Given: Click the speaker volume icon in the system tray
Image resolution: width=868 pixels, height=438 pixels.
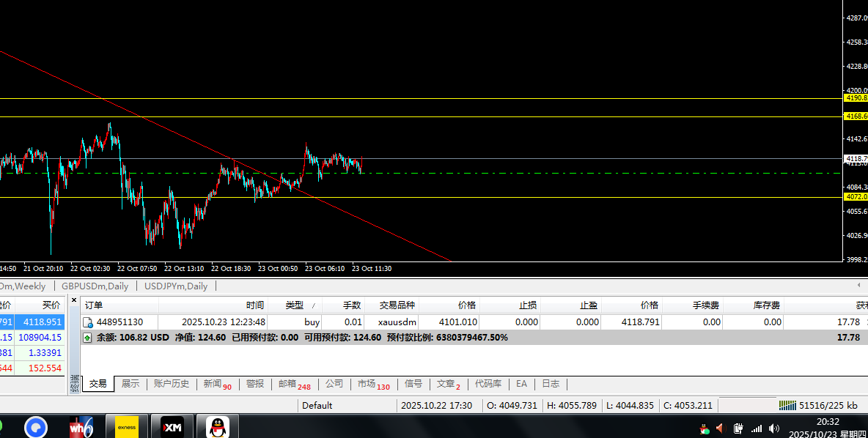Looking at the screenshot, I should [x=774, y=428].
